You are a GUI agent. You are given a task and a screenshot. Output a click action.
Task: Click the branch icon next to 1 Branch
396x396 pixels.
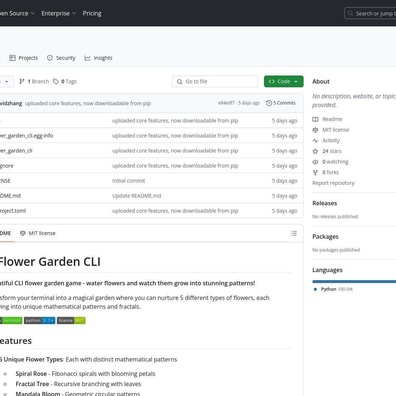[x=22, y=81]
